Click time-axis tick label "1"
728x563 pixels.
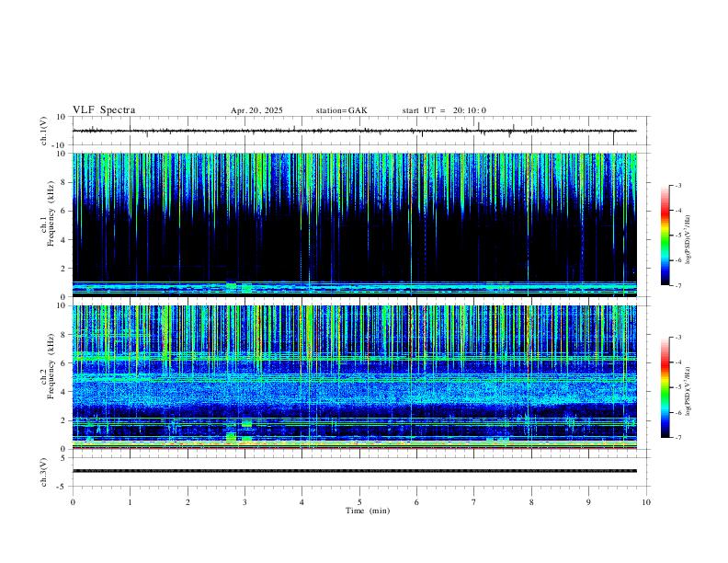pos(130,502)
